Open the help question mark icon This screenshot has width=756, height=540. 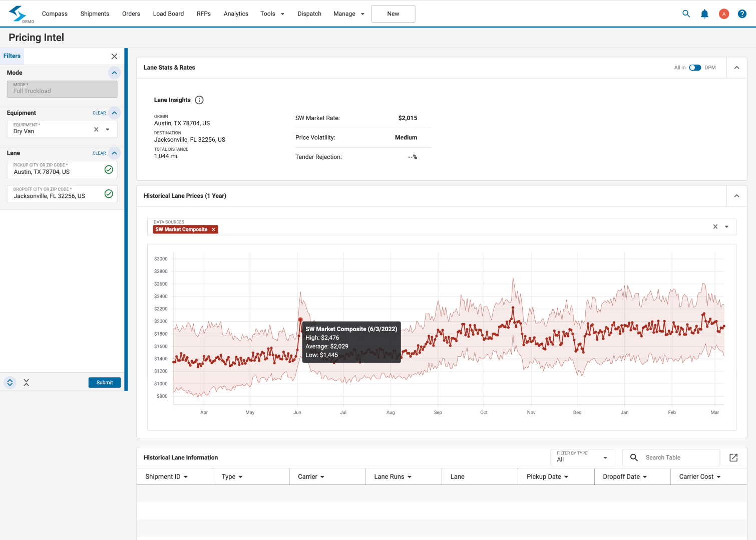coord(742,14)
